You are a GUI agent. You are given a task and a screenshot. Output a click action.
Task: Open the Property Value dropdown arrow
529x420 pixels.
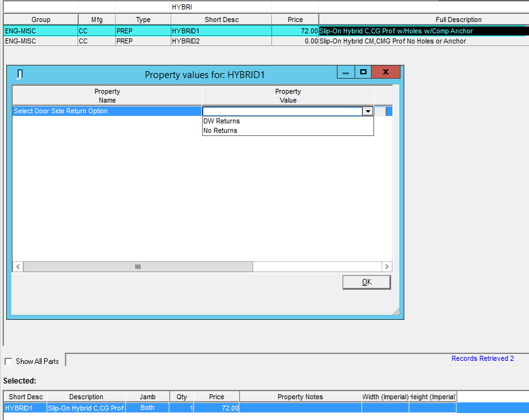(367, 111)
